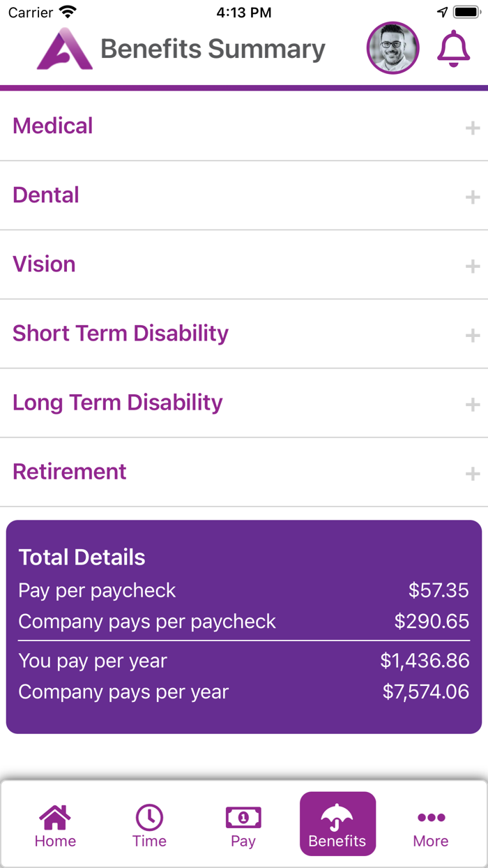
Task: Tap the Pay dollar bill icon
Action: pyautogui.click(x=243, y=816)
